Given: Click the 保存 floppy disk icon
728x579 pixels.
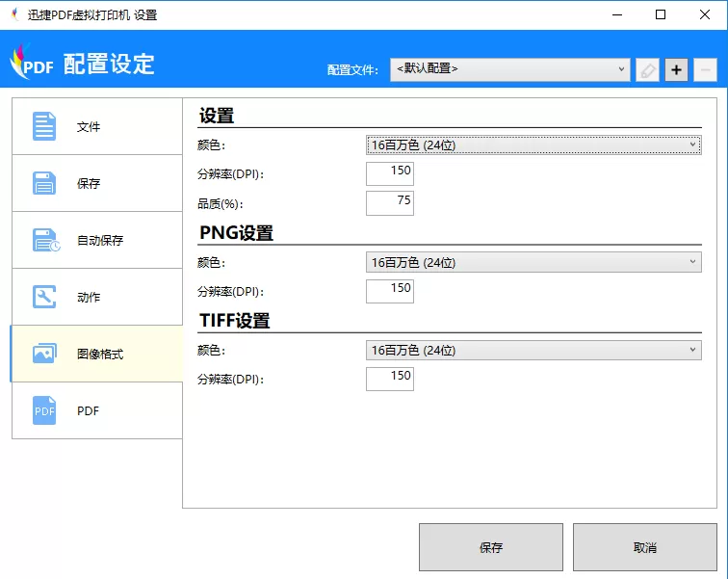Looking at the screenshot, I should click(44, 183).
